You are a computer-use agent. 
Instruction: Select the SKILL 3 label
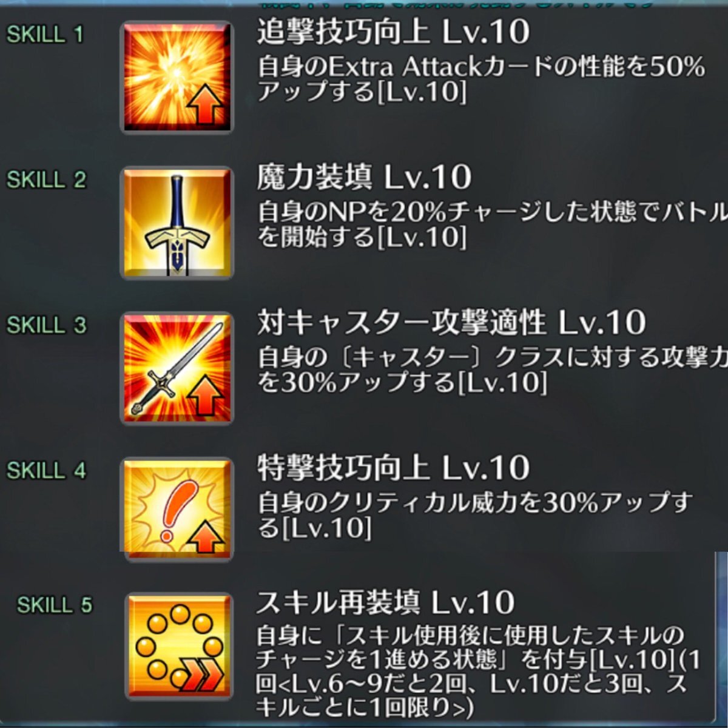click(x=46, y=325)
